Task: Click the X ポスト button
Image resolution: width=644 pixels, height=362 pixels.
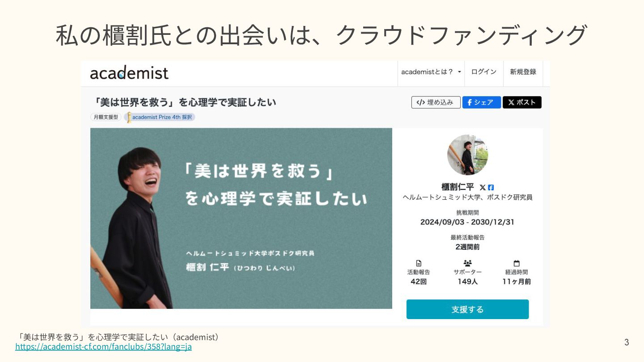Action: (x=522, y=102)
